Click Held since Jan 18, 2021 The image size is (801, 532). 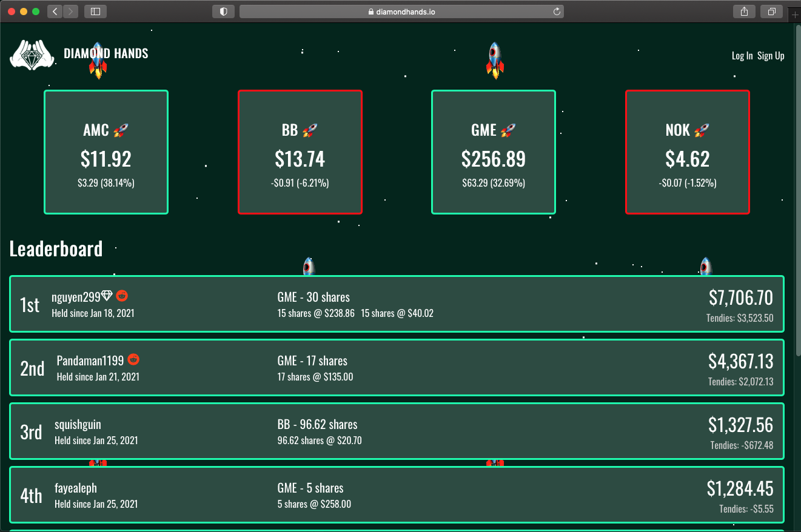tap(93, 313)
